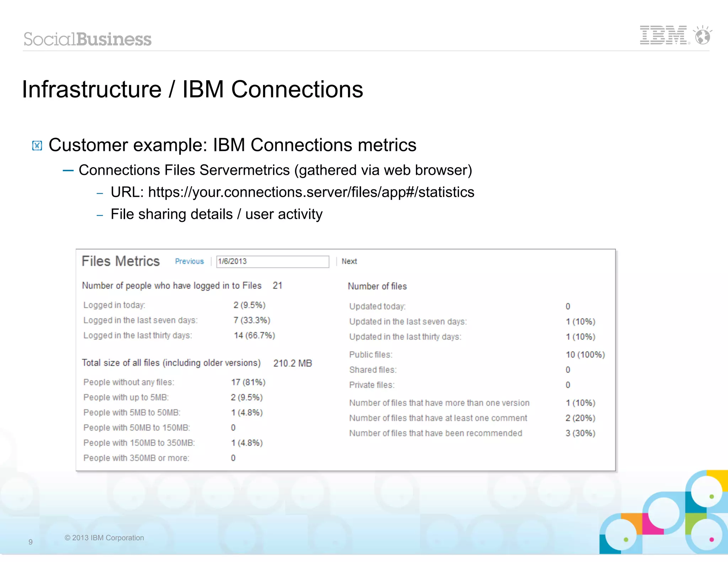Click the statistics URL text line

coord(292,192)
